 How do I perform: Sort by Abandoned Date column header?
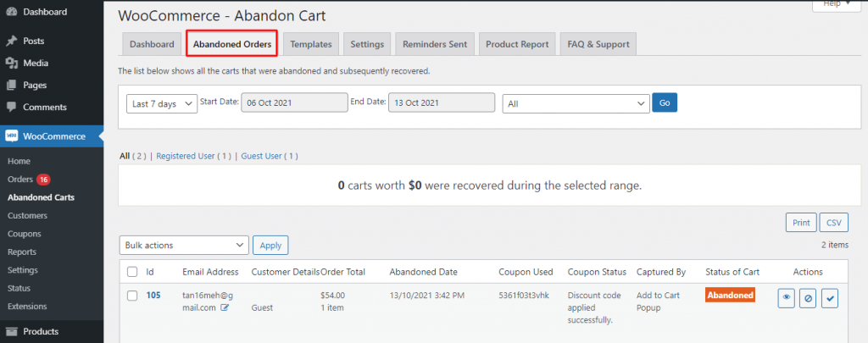[424, 272]
